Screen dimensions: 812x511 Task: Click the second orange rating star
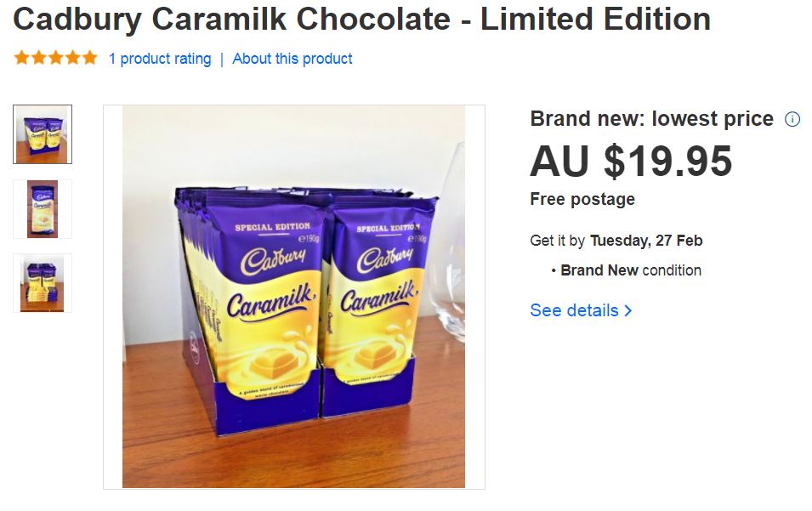(x=39, y=58)
